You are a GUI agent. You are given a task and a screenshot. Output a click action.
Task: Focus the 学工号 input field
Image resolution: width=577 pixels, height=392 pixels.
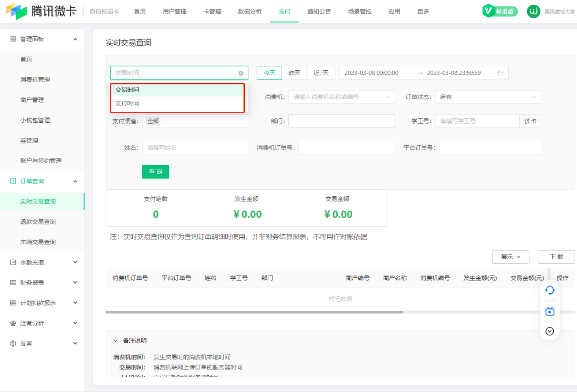(477, 121)
